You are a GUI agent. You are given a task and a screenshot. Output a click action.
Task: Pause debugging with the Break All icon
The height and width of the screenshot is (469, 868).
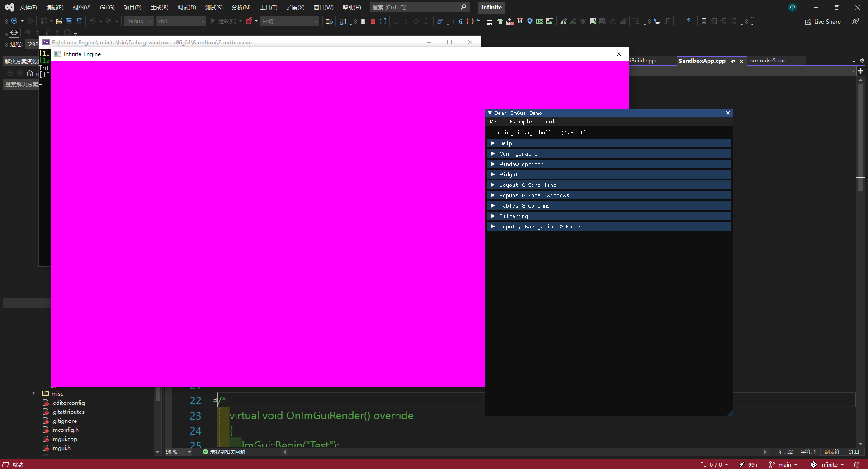pyautogui.click(x=363, y=21)
